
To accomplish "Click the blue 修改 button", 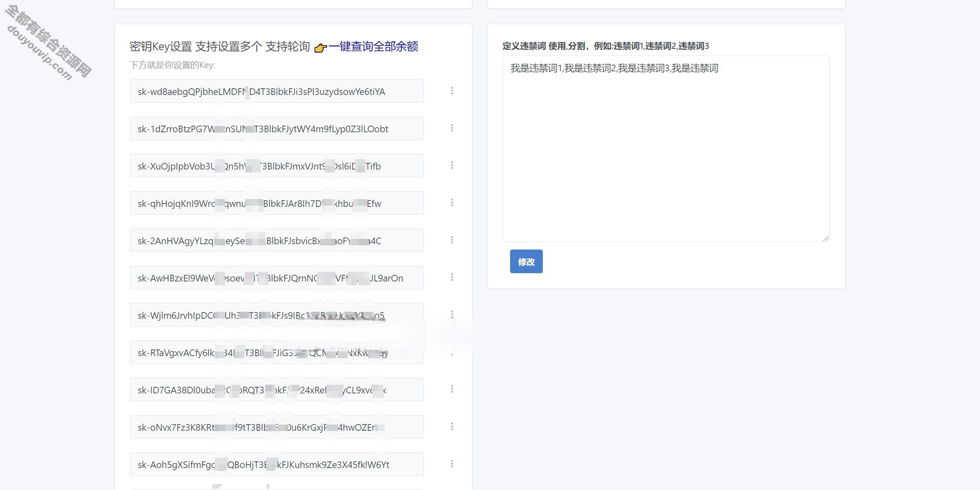I will coord(526,262).
